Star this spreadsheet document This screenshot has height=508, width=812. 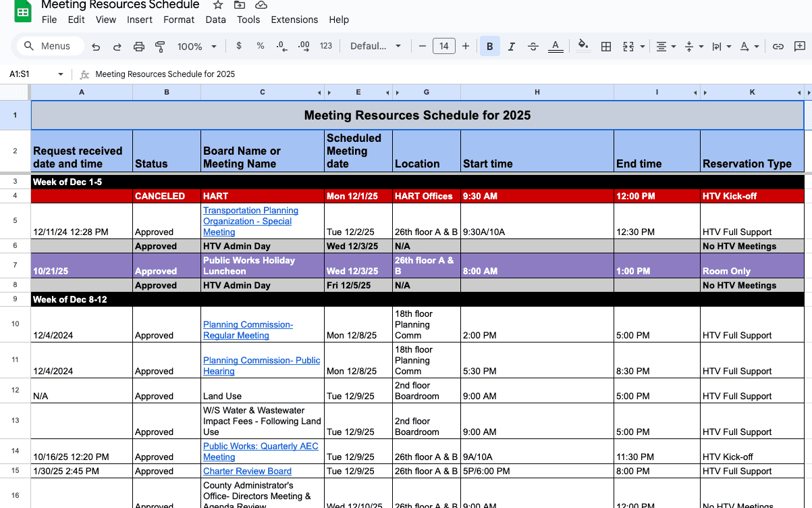tap(218, 5)
